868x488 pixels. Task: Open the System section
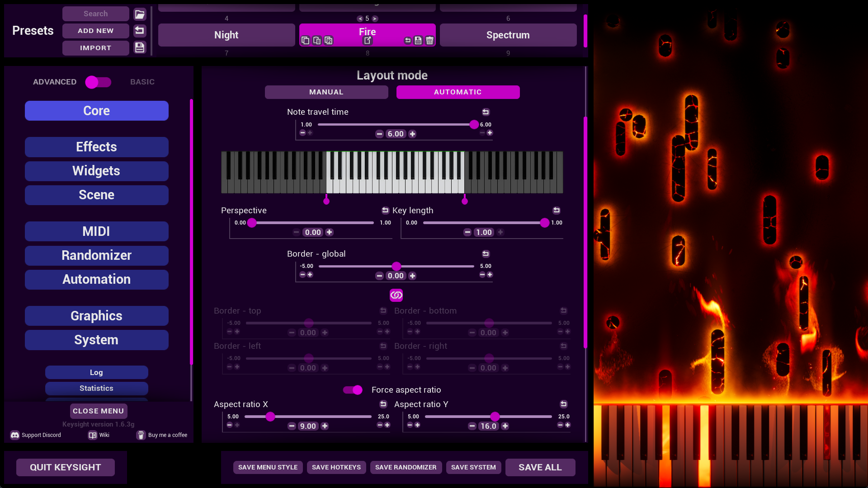pos(97,340)
